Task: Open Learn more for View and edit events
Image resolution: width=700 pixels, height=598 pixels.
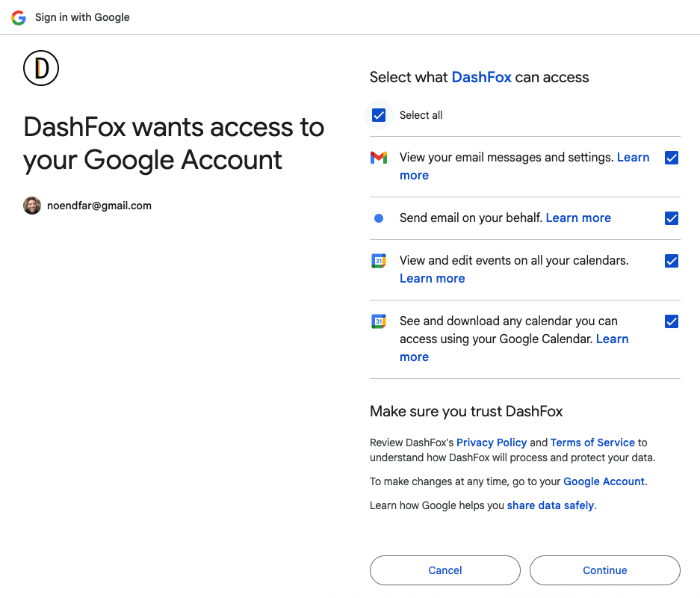Action: [x=432, y=278]
